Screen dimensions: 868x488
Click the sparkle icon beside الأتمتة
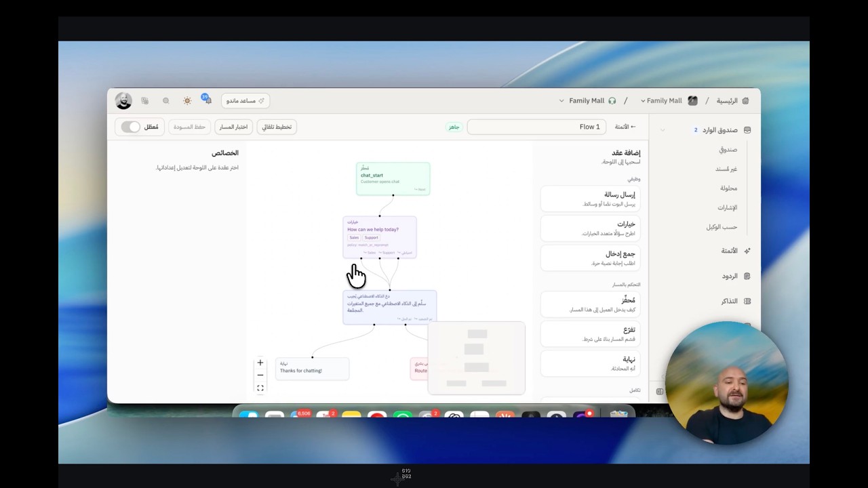pos(747,251)
